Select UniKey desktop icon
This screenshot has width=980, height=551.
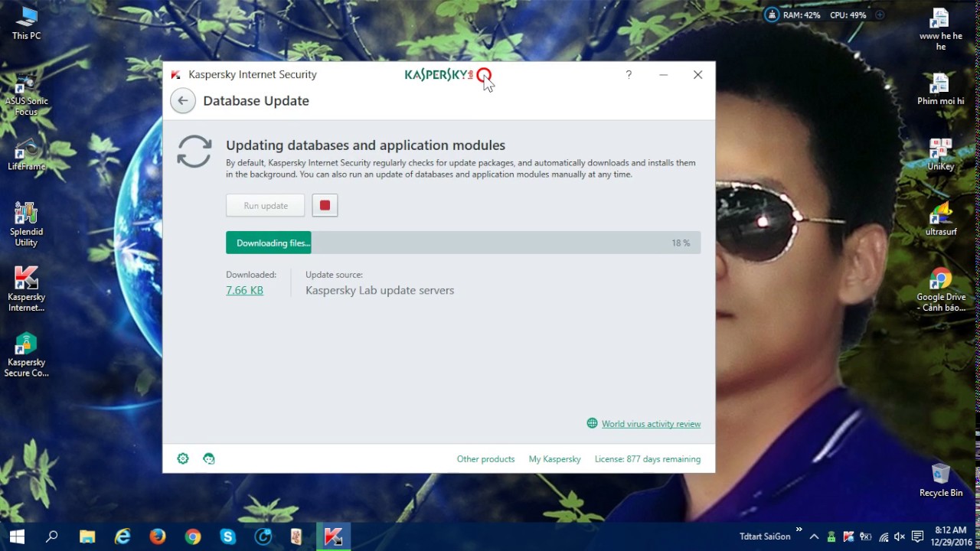pyautogui.click(x=940, y=154)
